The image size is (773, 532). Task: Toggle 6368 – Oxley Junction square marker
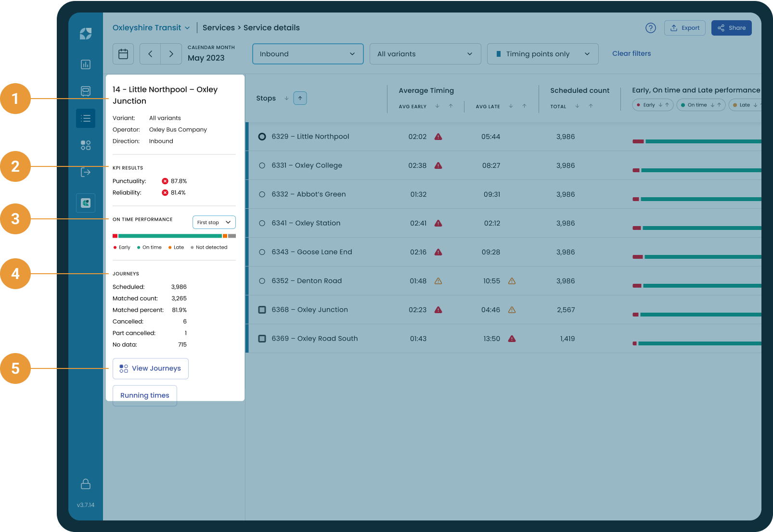(262, 310)
